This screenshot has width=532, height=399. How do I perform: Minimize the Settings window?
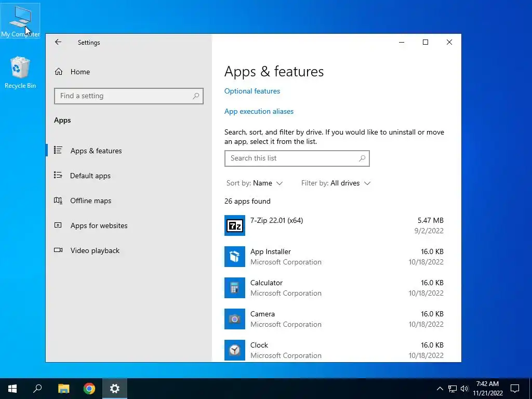coord(402,42)
